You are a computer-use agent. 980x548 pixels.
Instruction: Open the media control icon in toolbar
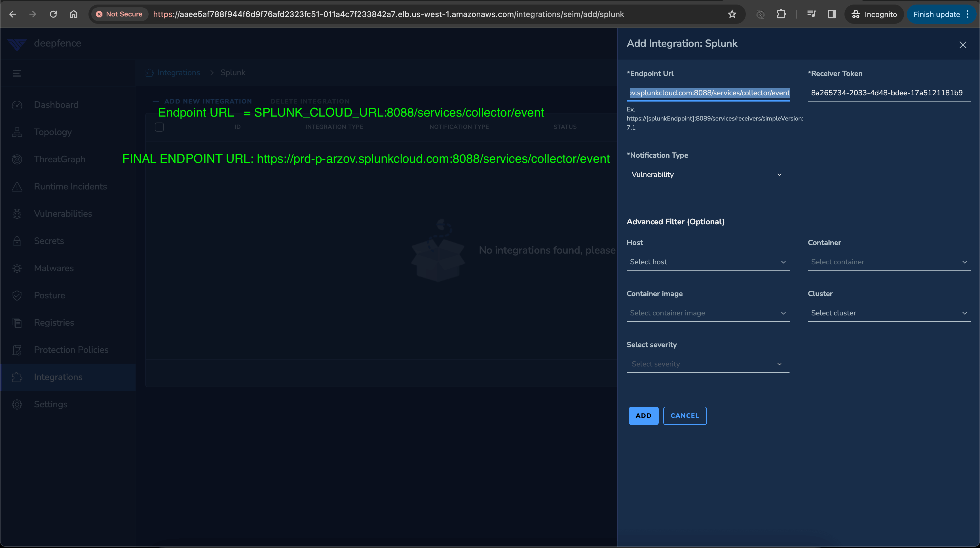(812, 14)
